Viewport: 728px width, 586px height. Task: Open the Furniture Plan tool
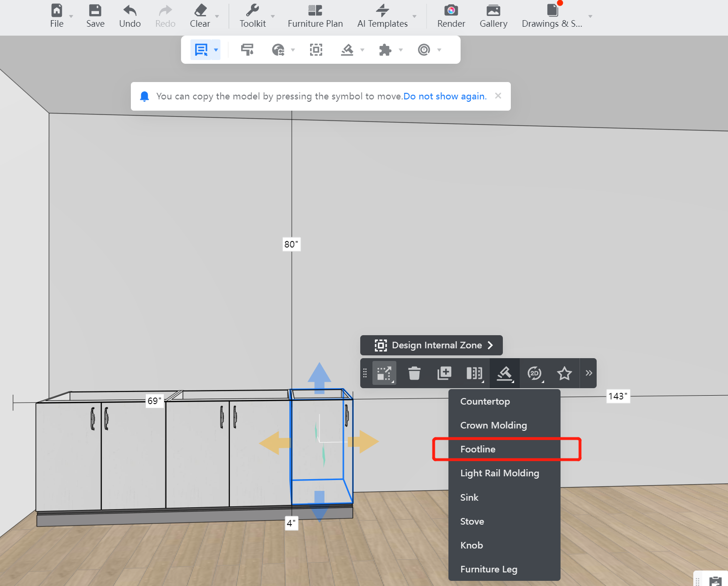coord(315,16)
